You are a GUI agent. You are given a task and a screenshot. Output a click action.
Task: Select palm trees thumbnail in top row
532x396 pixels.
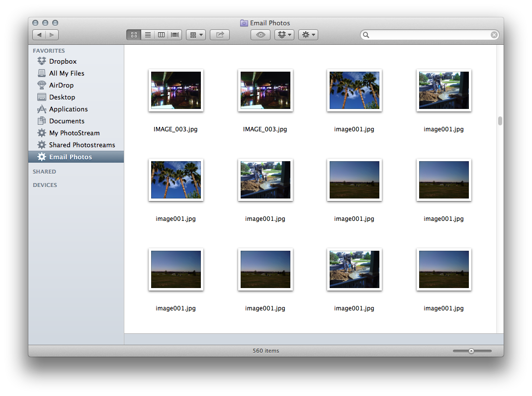(354, 91)
